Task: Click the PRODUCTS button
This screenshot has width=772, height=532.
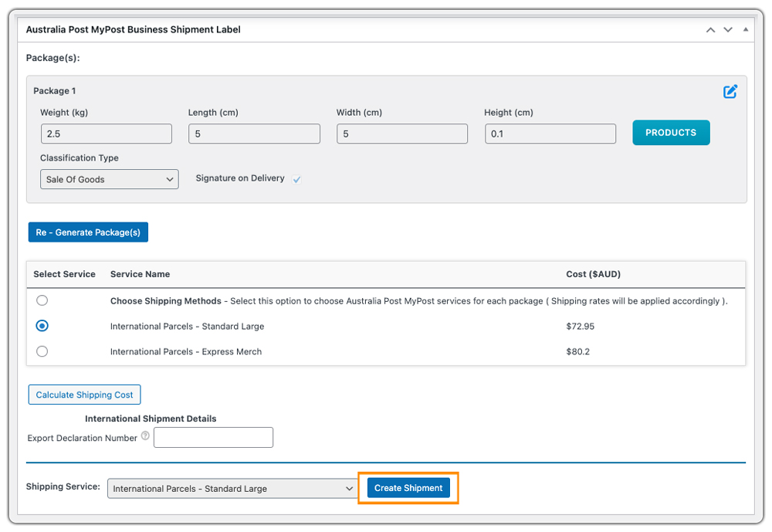Action: 671,133
